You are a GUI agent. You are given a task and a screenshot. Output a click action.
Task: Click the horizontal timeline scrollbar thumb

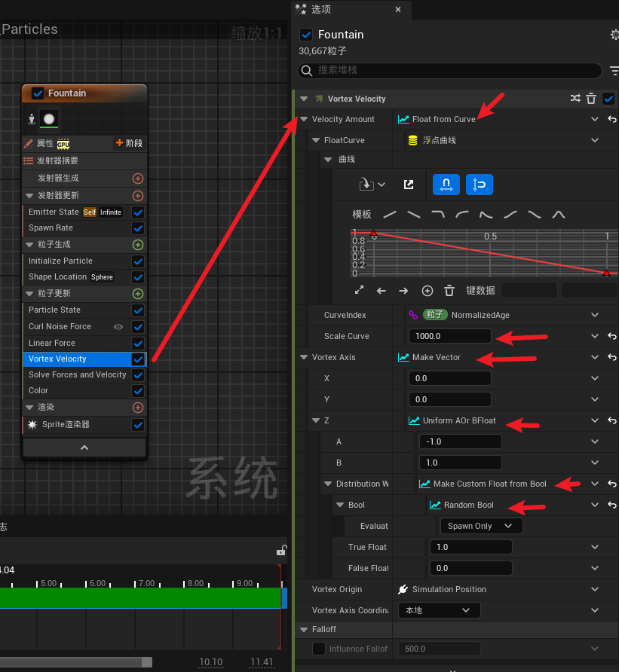pos(76,662)
